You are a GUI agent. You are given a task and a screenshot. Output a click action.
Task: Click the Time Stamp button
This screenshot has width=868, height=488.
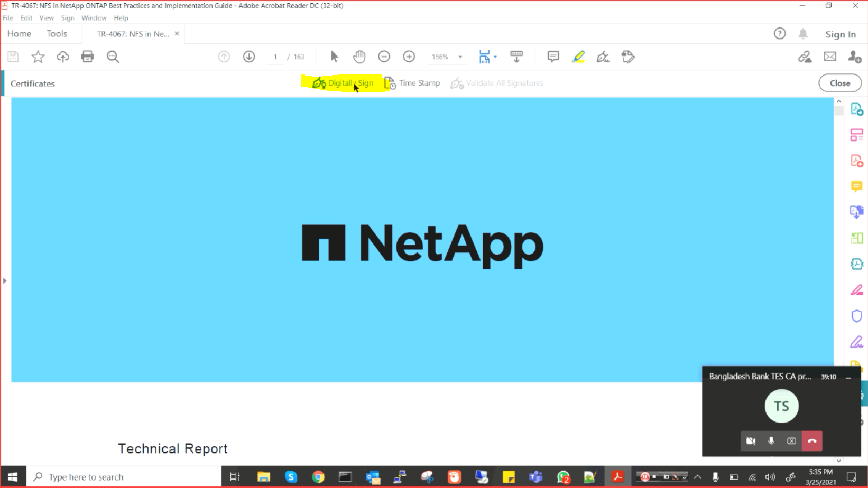412,83
